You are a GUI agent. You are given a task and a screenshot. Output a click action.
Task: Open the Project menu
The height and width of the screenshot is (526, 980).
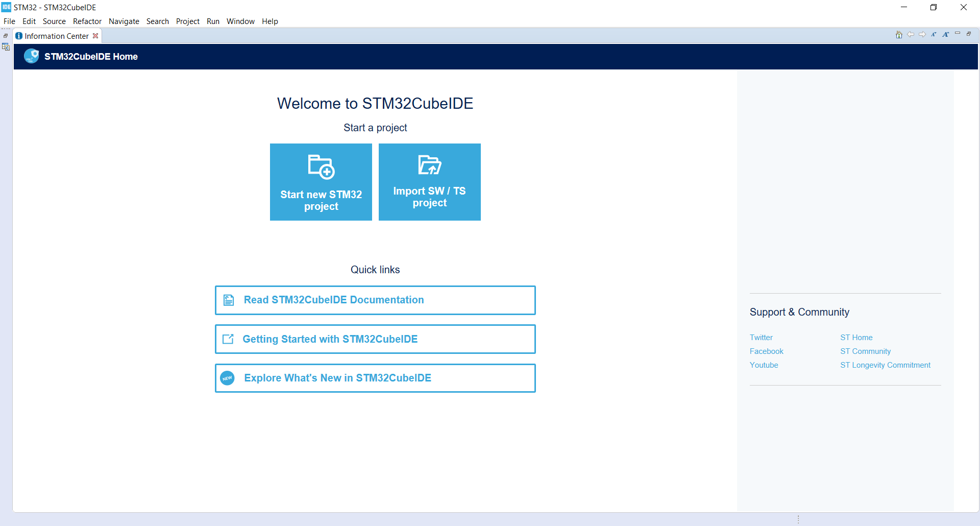(187, 21)
